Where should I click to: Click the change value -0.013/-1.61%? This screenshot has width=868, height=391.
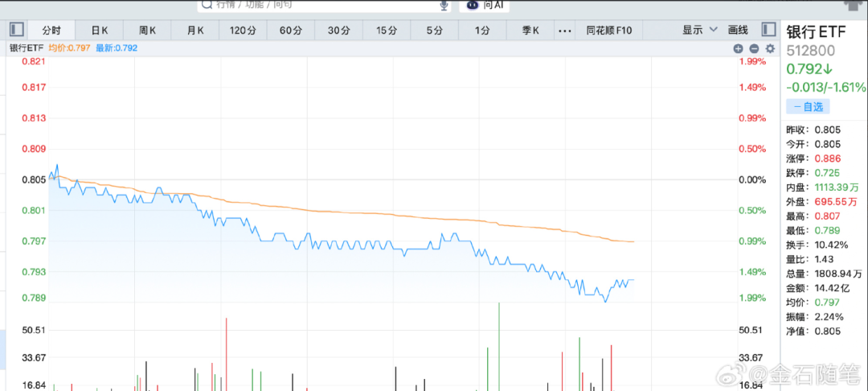point(826,88)
